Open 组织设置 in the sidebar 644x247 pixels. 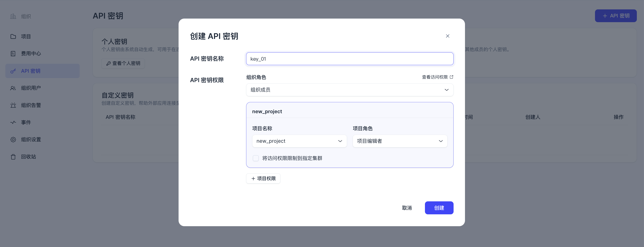click(x=43, y=140)
